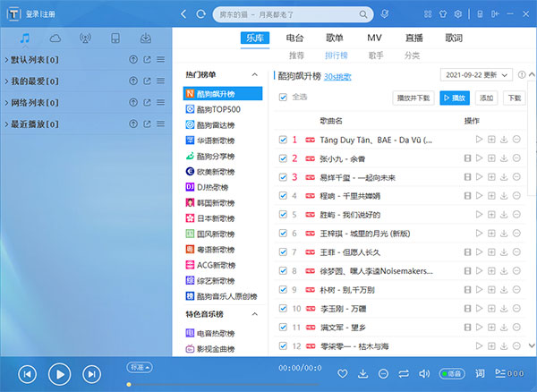
Task: Download song 王菲 - 但愿人长久
Action: 504,252
